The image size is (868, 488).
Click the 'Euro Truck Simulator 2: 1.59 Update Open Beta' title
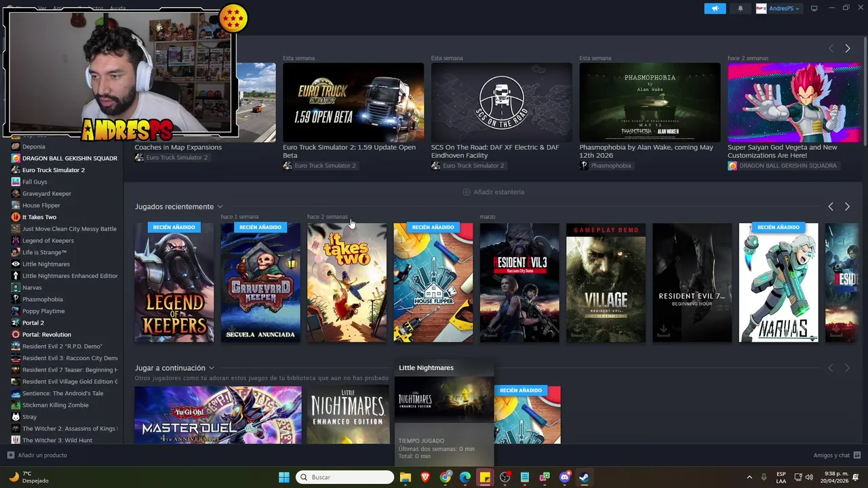349,151
